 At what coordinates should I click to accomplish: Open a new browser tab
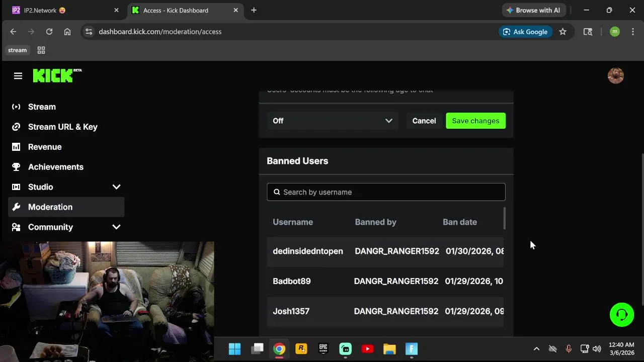(x=254, y=10)
